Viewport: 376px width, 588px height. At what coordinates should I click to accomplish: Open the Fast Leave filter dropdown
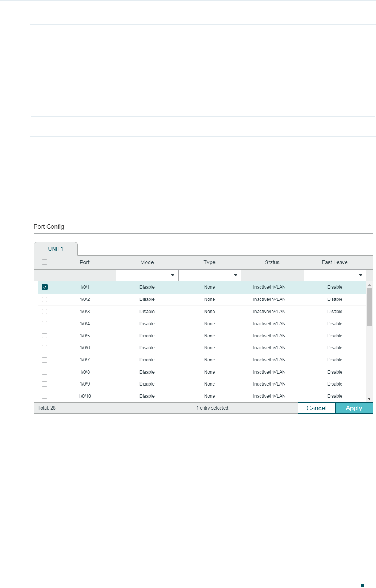point(335,275)
